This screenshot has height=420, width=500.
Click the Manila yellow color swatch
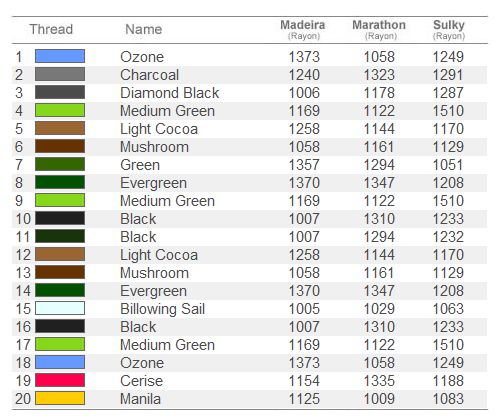point(60,398)
